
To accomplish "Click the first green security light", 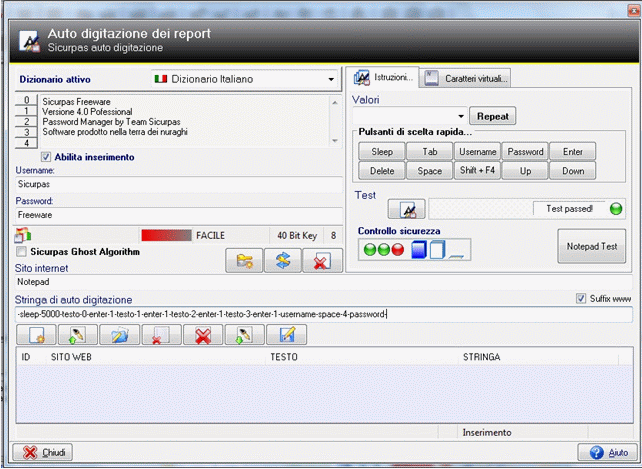I will pos(370,249).
